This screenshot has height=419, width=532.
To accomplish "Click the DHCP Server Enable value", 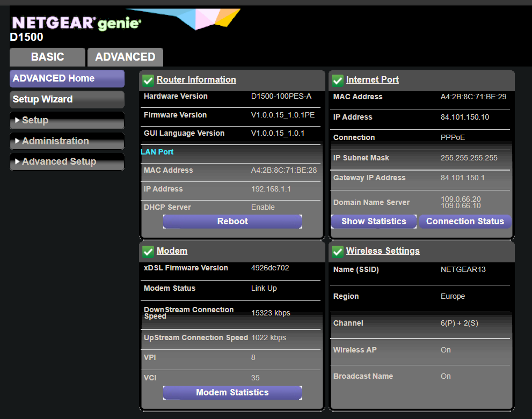I will 263,207.
